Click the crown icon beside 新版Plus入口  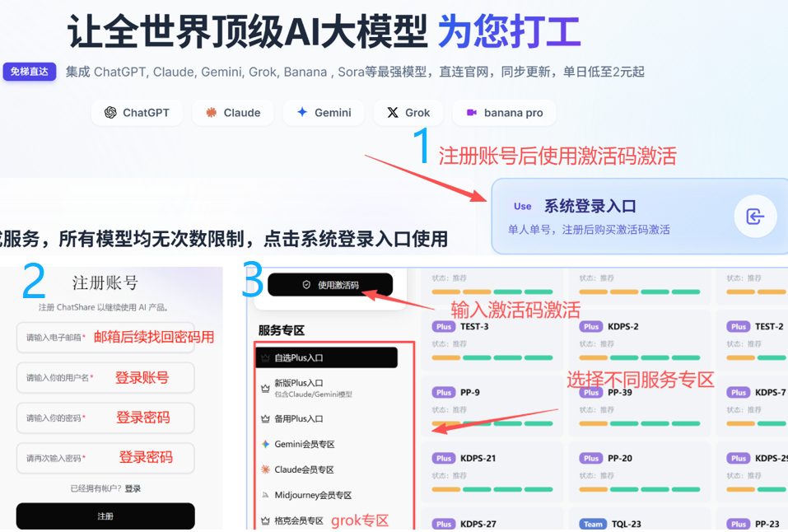pyautogui.click(x=265, y=388)
